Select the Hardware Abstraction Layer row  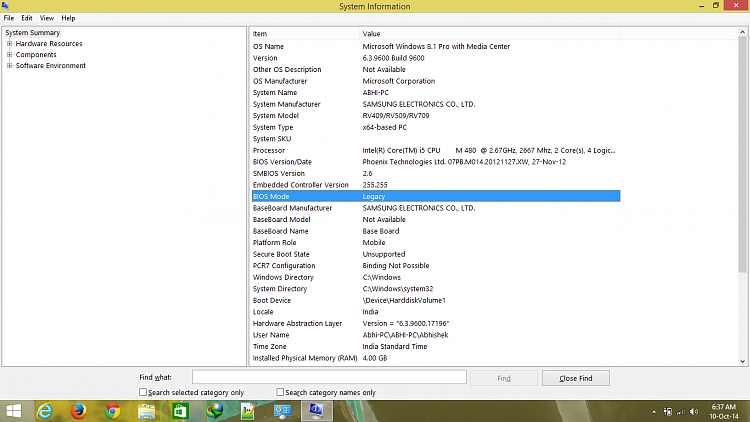436,323
